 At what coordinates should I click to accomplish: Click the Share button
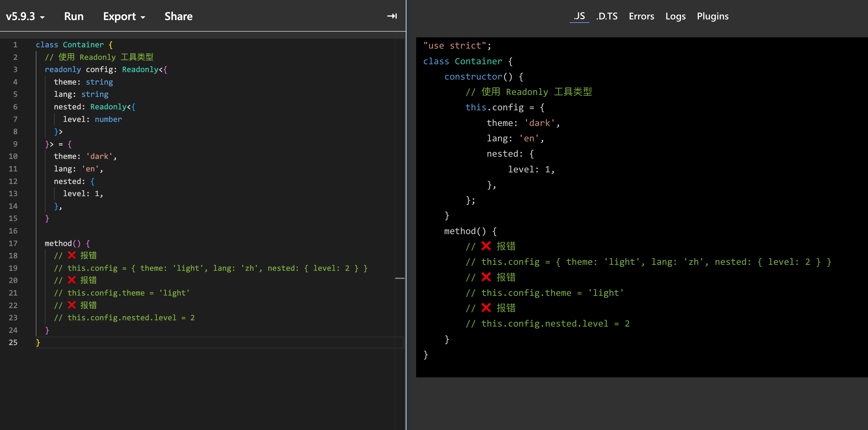coord(178,17)
